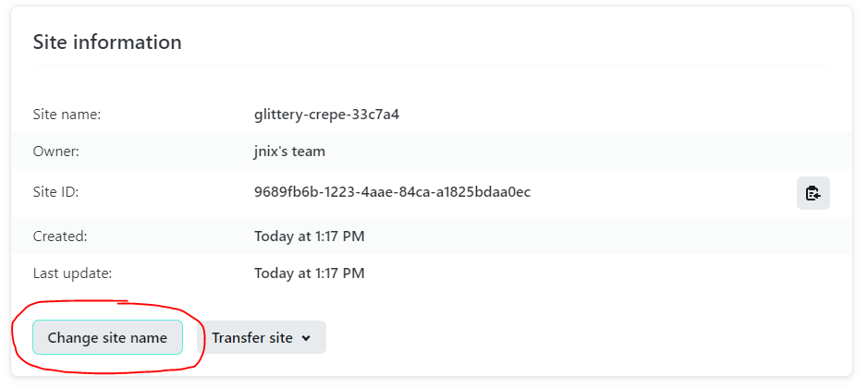The width and height of the screenshot is (868, 388).
Task: Select the site name glittery-crepe-33c7a4
Action: click(326, 115)
